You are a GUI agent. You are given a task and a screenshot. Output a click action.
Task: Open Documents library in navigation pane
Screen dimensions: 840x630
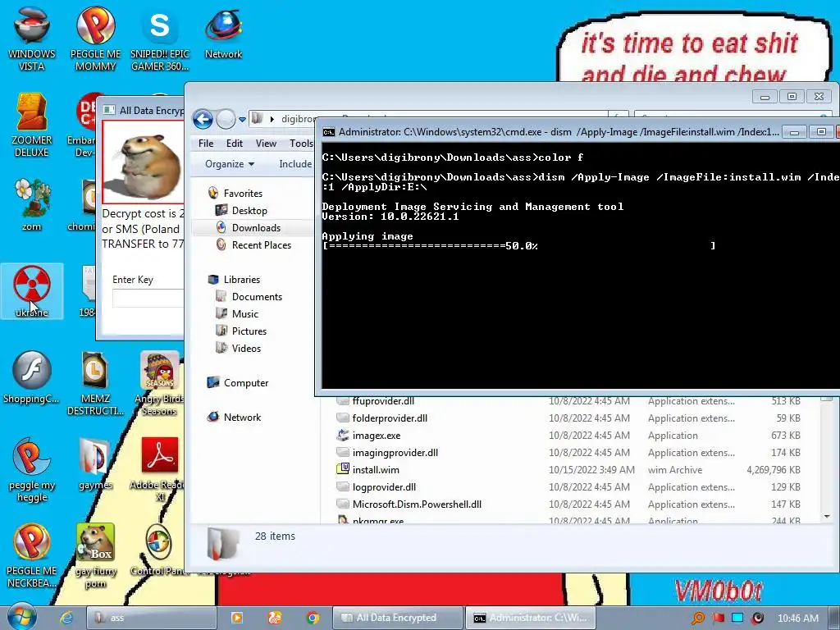pyautogui.click(x=257, y=297)
